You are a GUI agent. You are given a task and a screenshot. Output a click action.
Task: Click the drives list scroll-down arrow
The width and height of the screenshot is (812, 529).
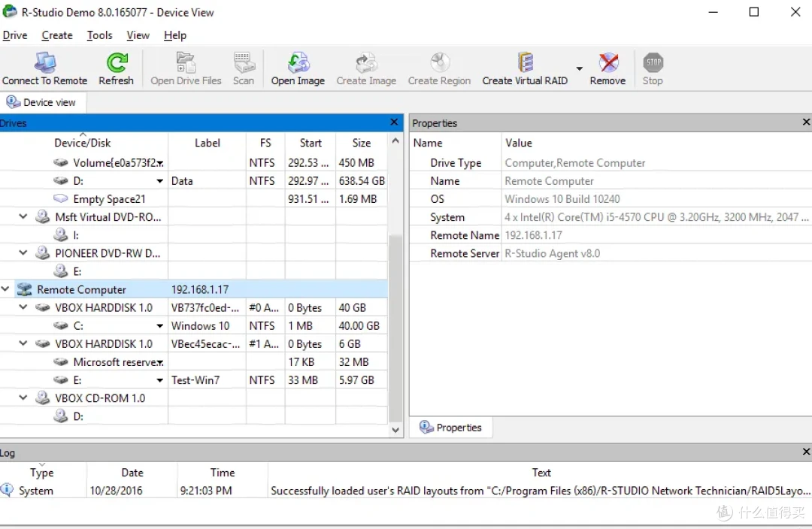coord(395,430)
